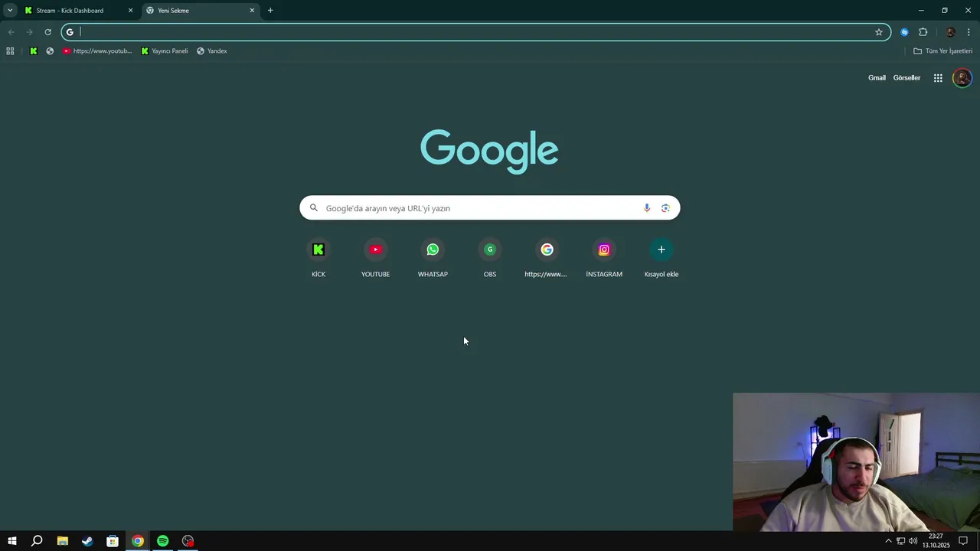Open the Windows Start menu
Viewport: 980px width, 551px height.
(x=12, y=541)
